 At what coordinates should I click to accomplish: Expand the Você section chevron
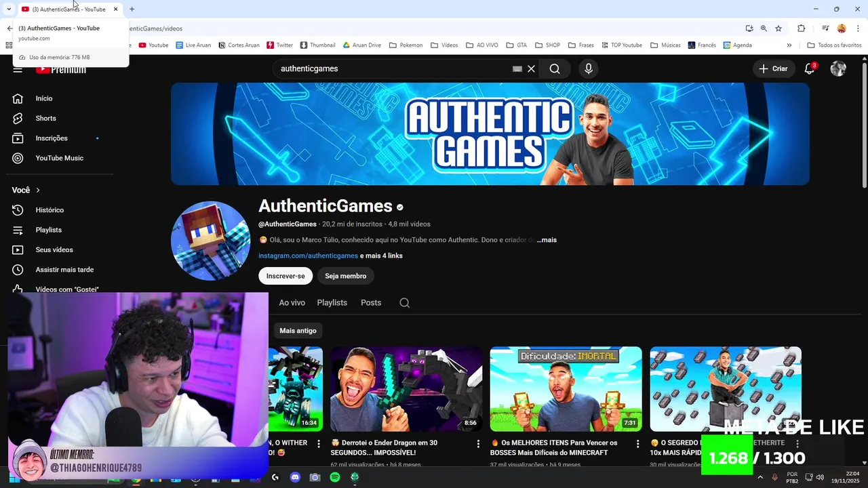(38, 190)
